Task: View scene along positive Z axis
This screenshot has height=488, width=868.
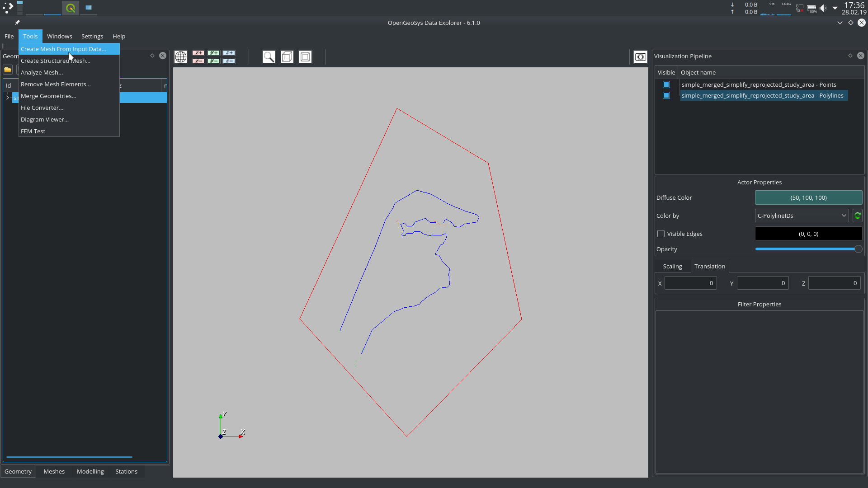Action: [x=229, y=53]
